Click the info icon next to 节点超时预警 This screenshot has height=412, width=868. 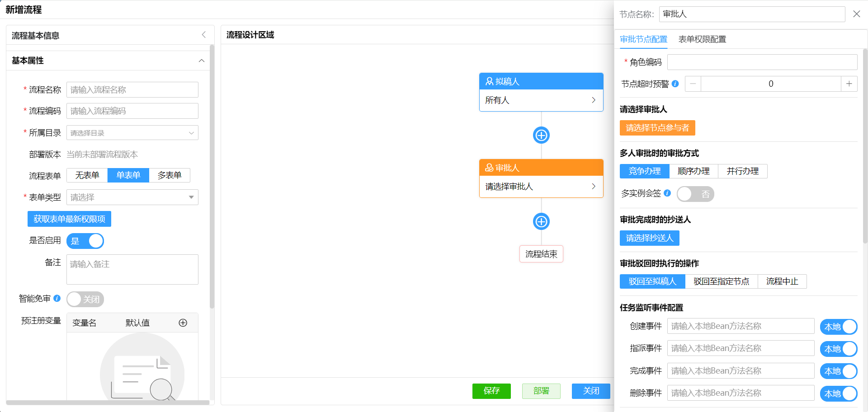pos(675,84)
